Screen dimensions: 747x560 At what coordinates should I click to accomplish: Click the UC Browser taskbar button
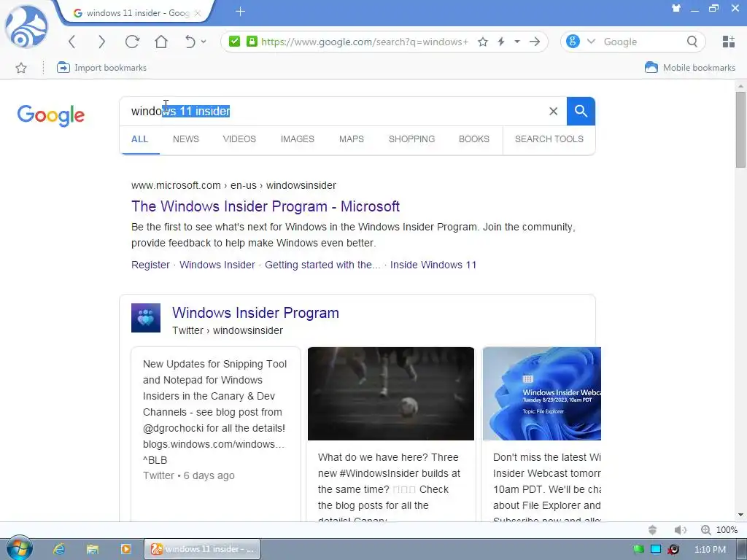pos(202,549)
